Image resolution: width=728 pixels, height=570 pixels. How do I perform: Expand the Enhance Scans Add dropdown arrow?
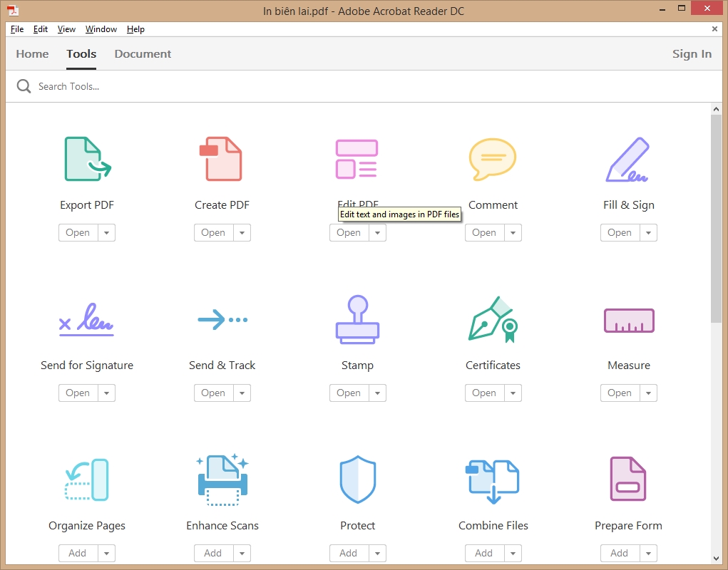coord(242,554)
